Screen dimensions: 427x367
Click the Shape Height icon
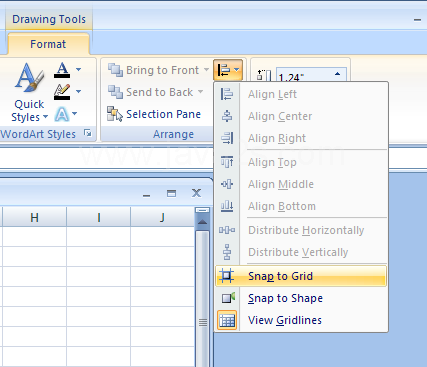tap(264, 75)
